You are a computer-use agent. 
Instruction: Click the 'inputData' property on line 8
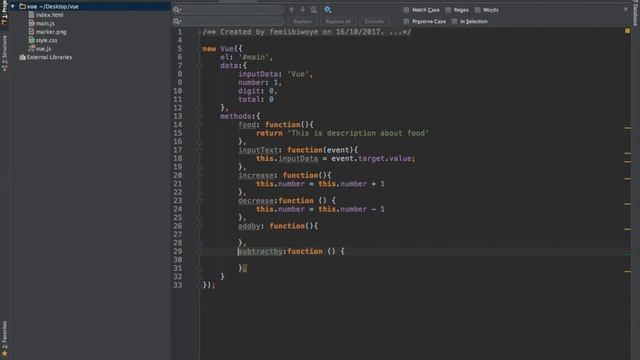click(x=258, y=74)
